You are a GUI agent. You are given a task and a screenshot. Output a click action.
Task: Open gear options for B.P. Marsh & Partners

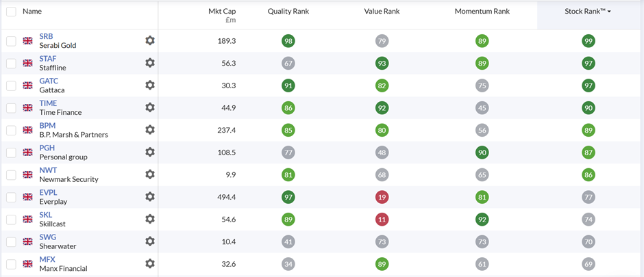pos(150,130)
